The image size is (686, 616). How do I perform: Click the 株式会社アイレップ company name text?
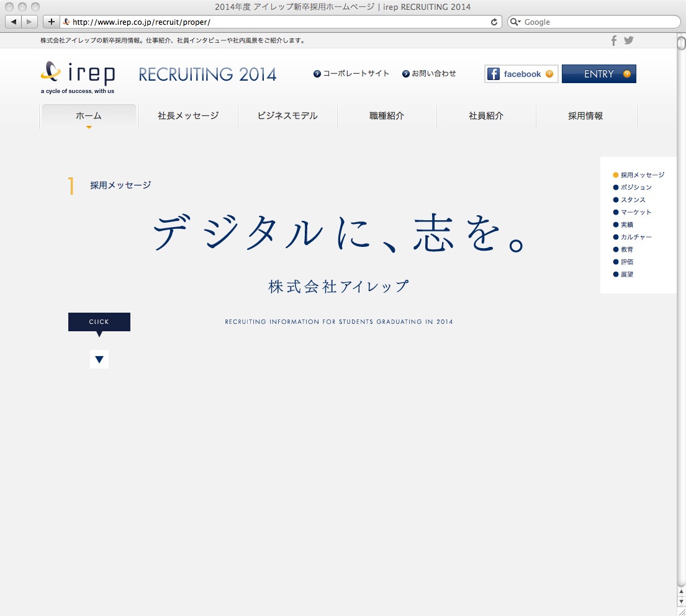pyautogui.click(x=338, y=287)
